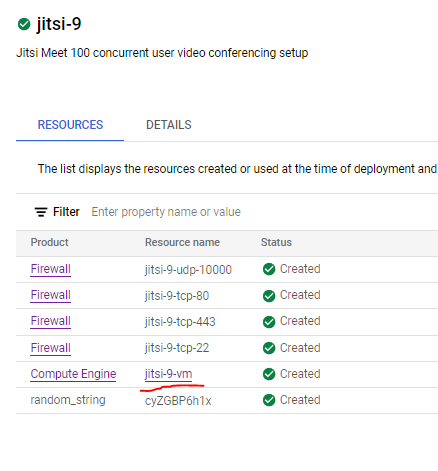The image size is (438, 471).
Task: Switch to the RESOURCES tab
Action: click(x=70, y=125)
